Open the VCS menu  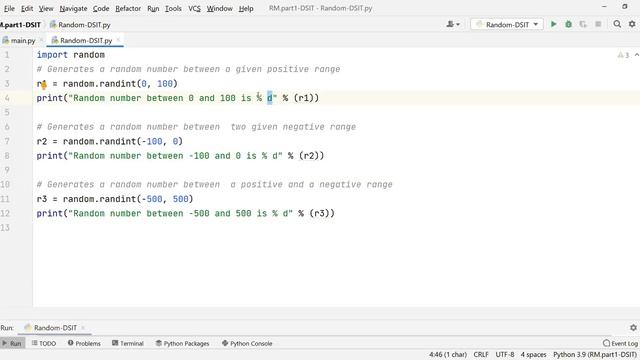click(x=194, y=8)
